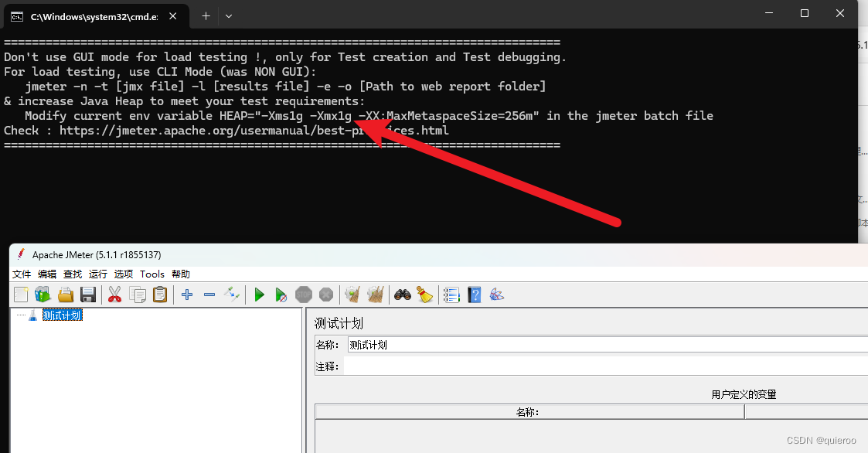Minimize the terminal window
The height and width of the screenshot is (453, 868).
tap(769, 13)
